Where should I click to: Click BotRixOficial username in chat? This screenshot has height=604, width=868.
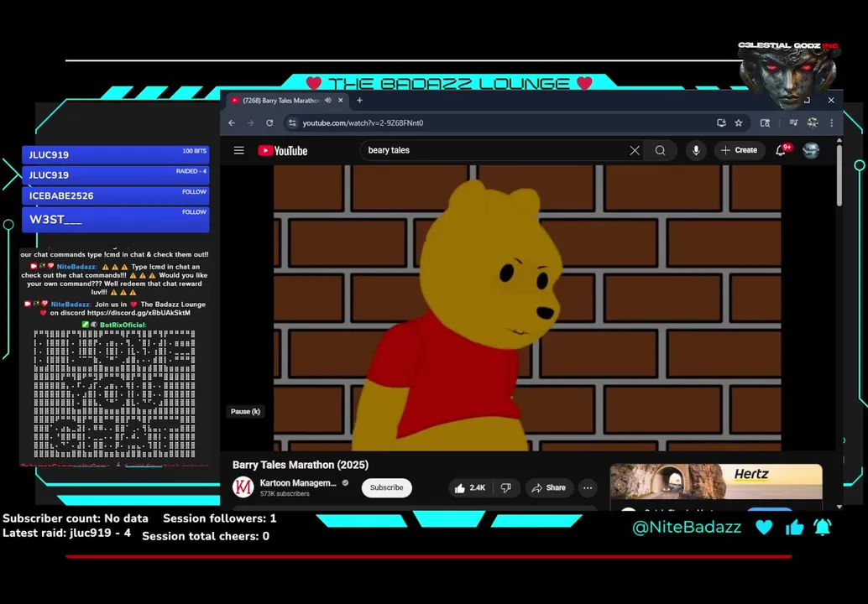click(x=123, y=325)
